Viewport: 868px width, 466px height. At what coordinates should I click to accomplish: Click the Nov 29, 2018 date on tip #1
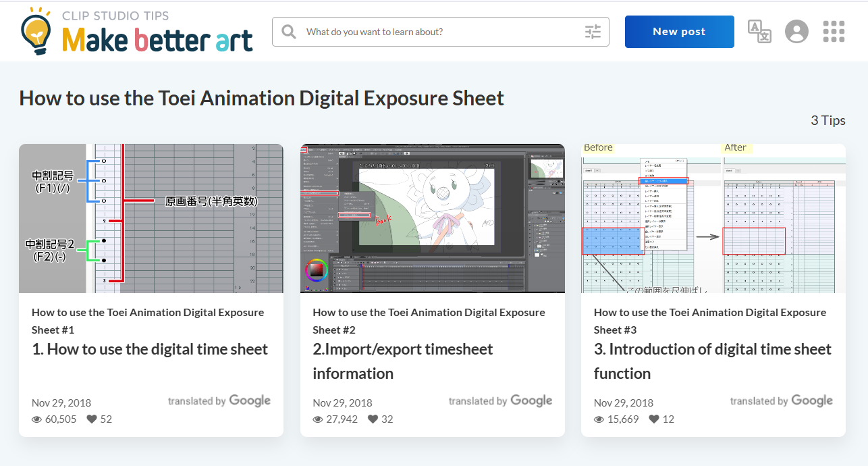tap(61, 403)
